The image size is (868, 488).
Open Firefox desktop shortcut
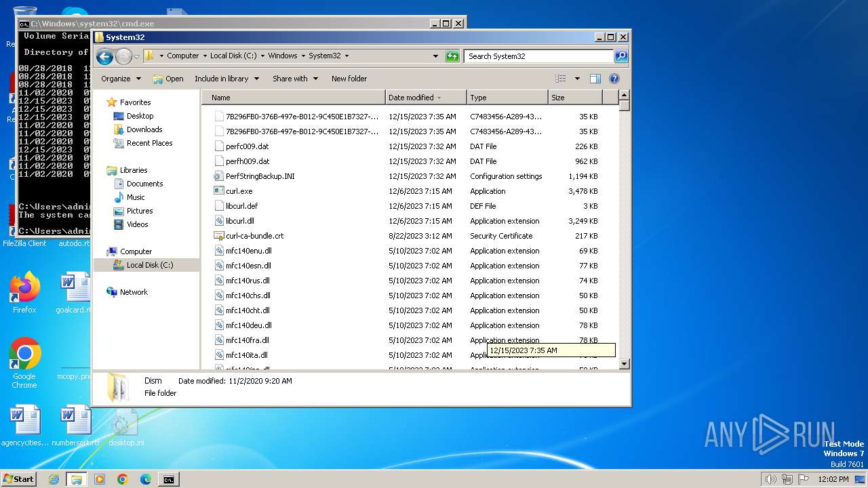click(24, 293)
